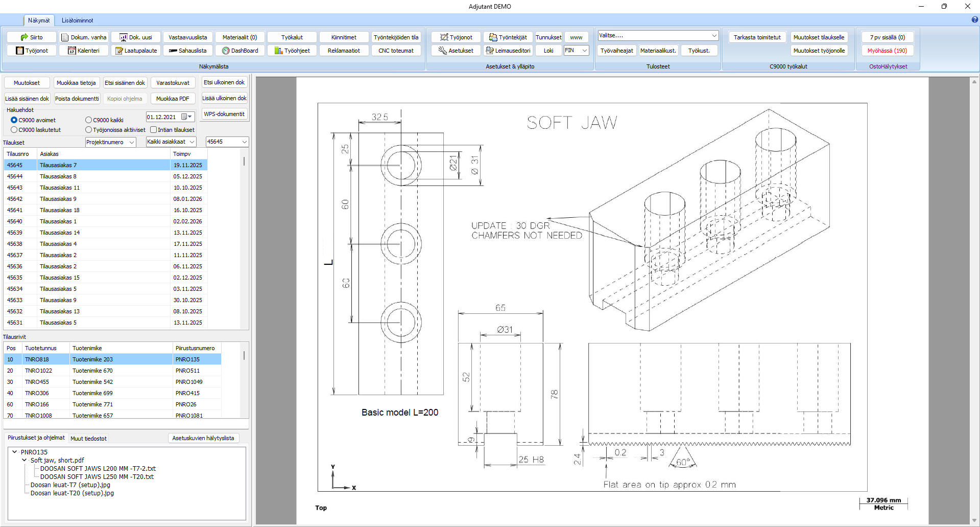Open Työjonot in Asetukset & ylläpito group
This screenshot has height=527, width=980.
pos(456,37)
